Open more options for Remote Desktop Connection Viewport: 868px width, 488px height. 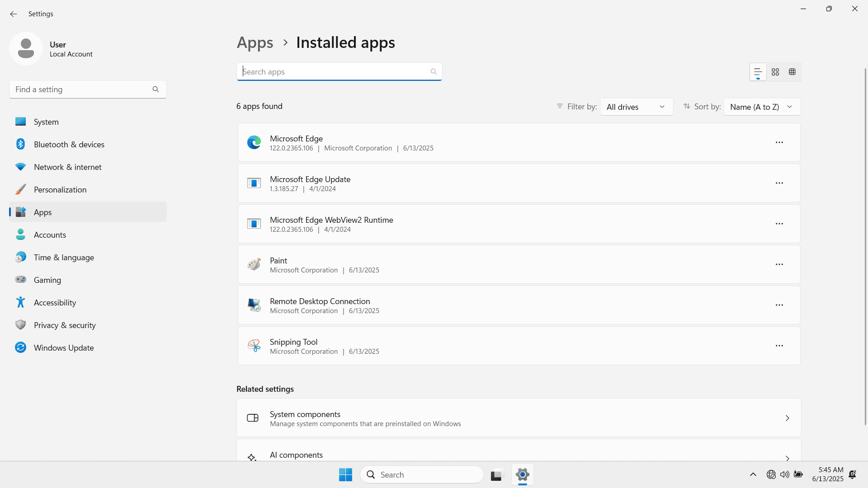[779, 305]
